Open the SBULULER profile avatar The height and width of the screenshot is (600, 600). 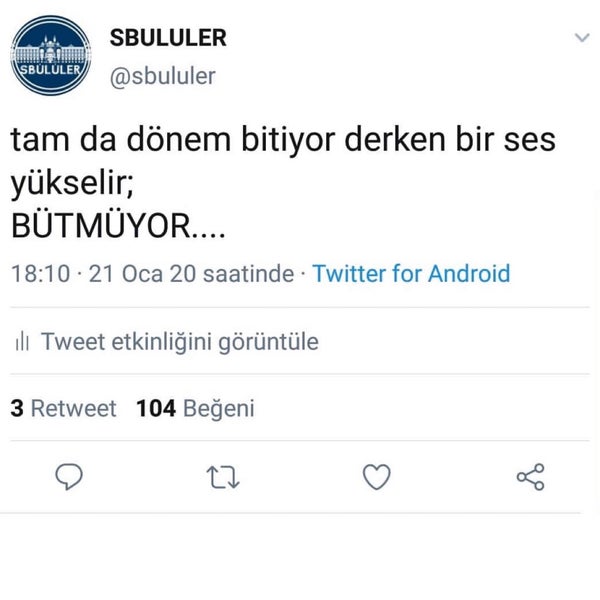pyautogui.click(x=51, y=55)
